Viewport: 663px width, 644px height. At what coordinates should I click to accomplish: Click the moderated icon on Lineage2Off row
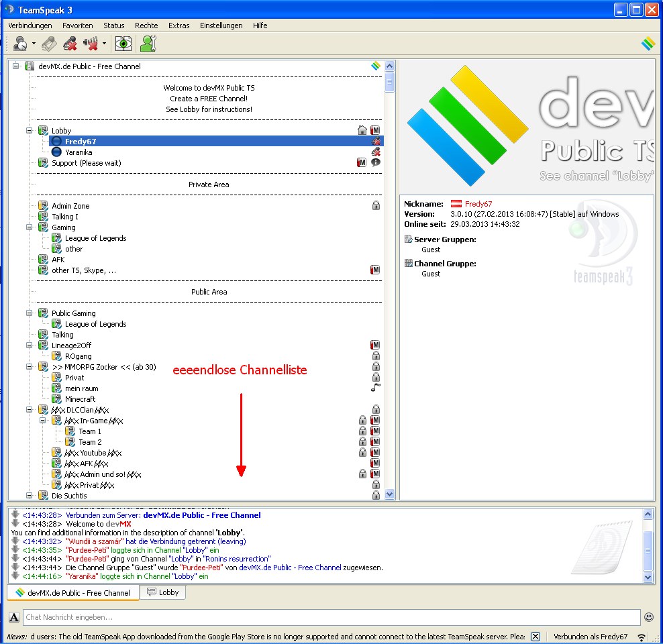point(375,345)
